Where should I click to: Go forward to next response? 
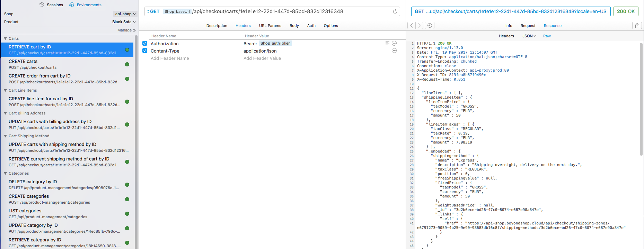(419, 25)
